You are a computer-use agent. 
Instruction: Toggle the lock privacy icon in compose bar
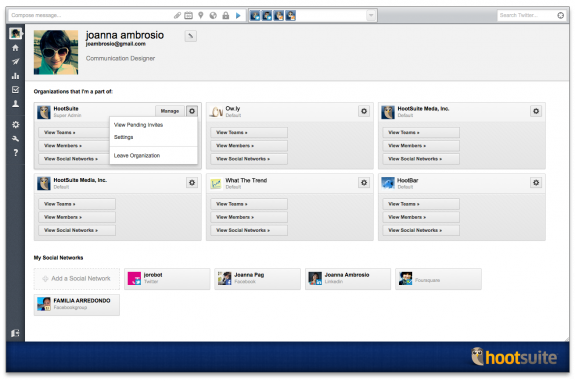coord(226,15)
